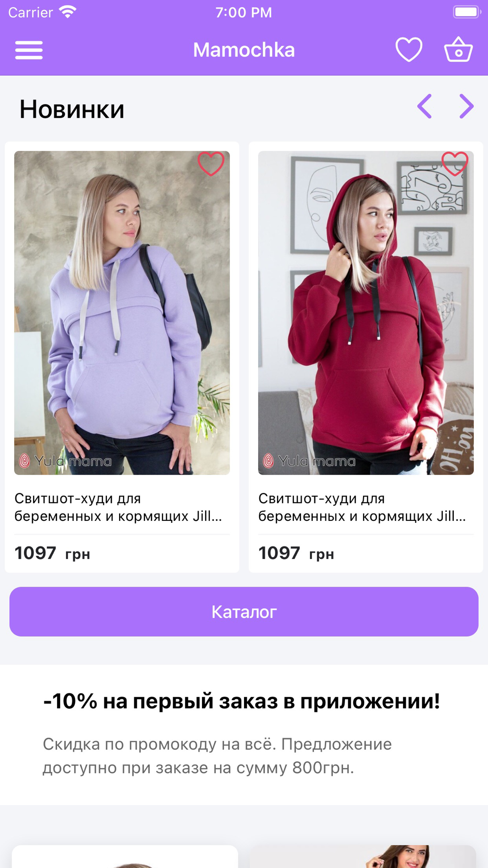Open lilac hoodie product photo

pos(122,313)
